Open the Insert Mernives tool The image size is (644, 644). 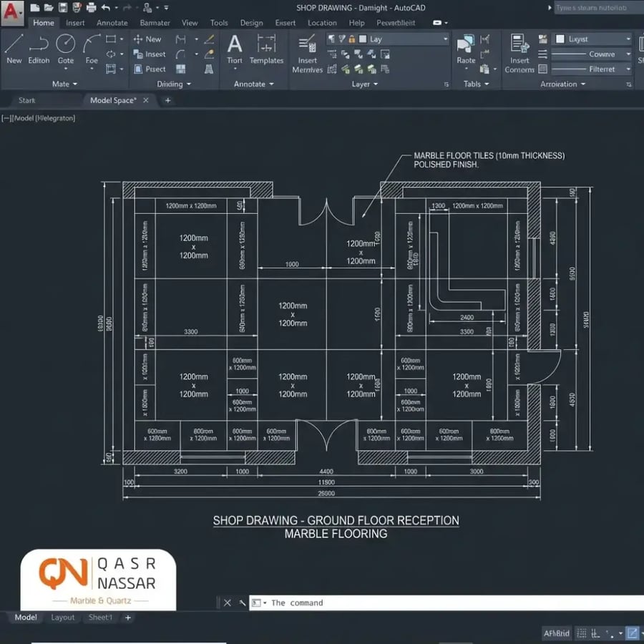307,54
